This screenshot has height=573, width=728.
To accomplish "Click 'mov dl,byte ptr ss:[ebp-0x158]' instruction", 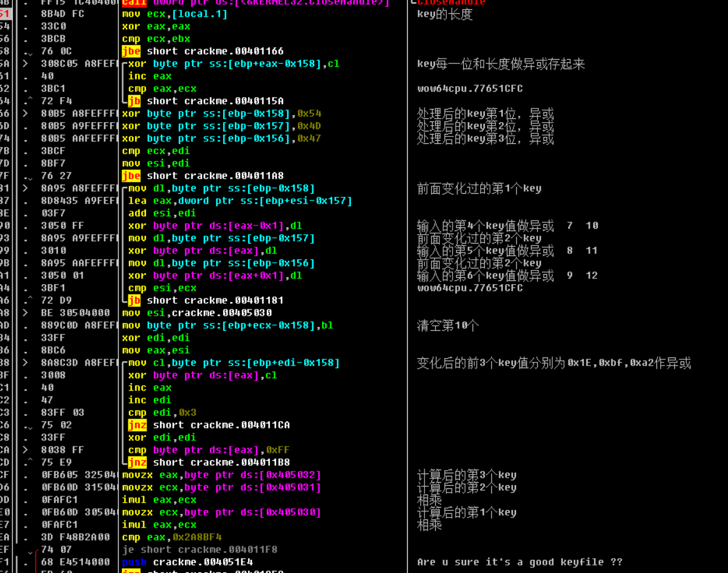I will [221, 188].
